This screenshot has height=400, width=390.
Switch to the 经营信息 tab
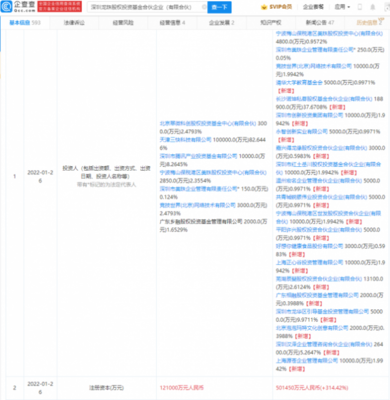pyautogui.click(x=172, y=23)
